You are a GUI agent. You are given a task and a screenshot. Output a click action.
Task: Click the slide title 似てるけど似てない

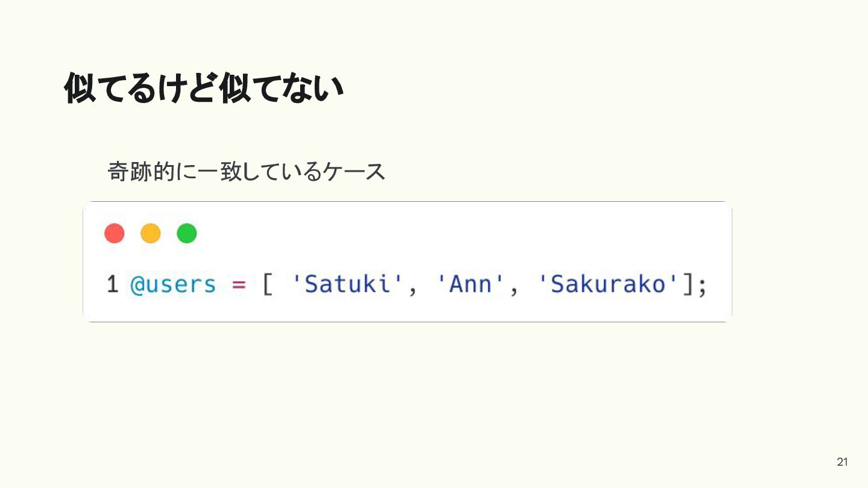[204, 89]
